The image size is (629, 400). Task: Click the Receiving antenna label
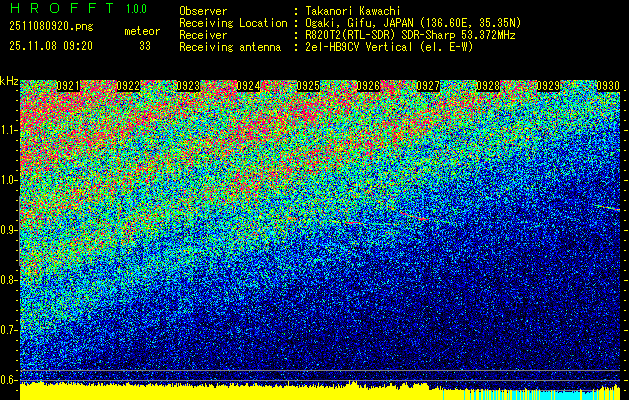[x=230, y=47]
